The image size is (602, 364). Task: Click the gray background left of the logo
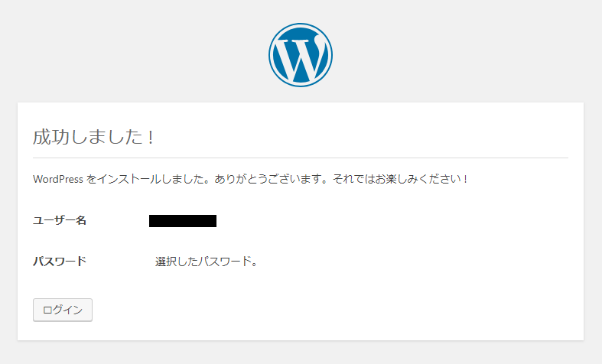pos(135,55)
